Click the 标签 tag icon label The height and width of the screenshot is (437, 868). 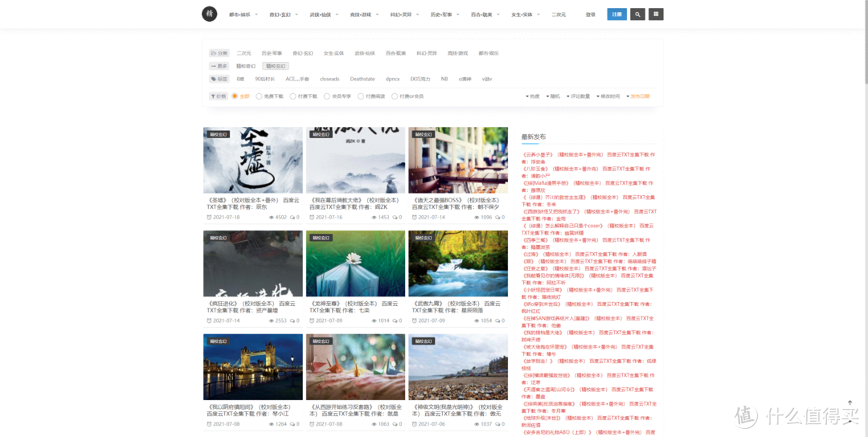tap(219, 79)
